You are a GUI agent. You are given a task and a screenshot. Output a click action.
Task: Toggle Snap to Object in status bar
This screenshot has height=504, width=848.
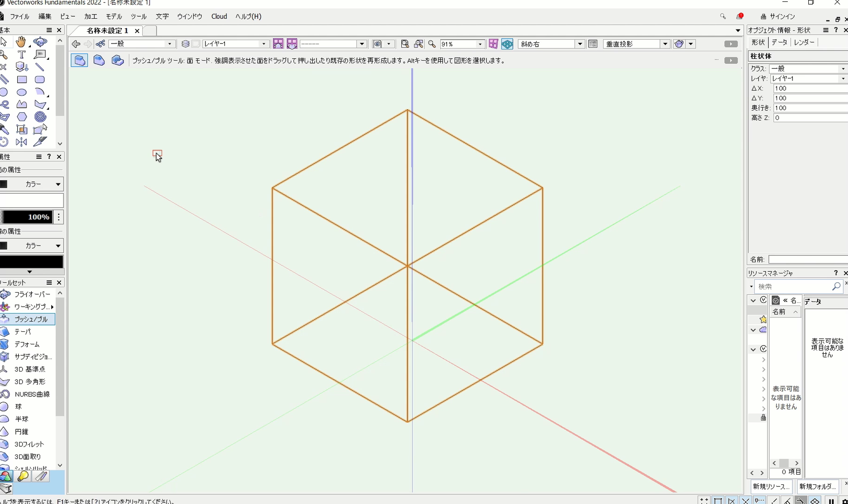coord(718,501)
